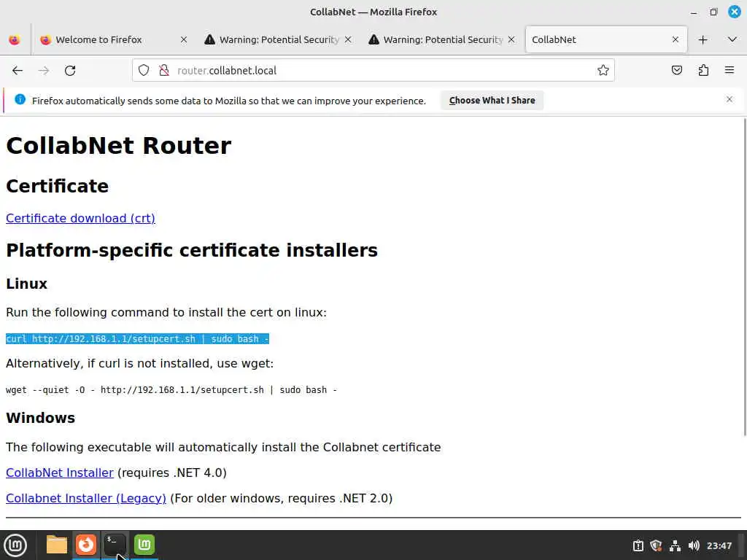Viewport: 747px width, 560px height.
Task: Open the network connection tray icon
Action: 675,545
